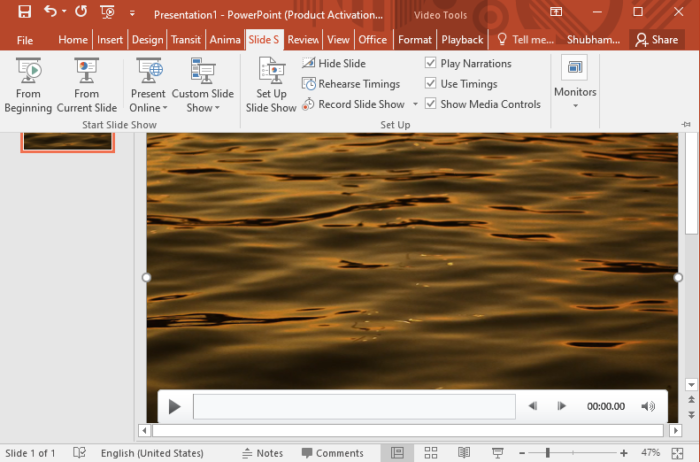
Task: Fit slide to current window
Action: click(x=677, y=453)
